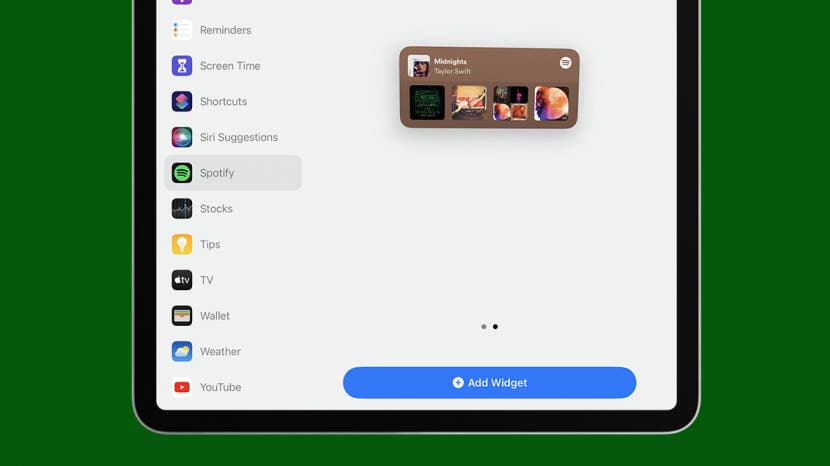Choose the Weather cloud icon

point(182,352)
